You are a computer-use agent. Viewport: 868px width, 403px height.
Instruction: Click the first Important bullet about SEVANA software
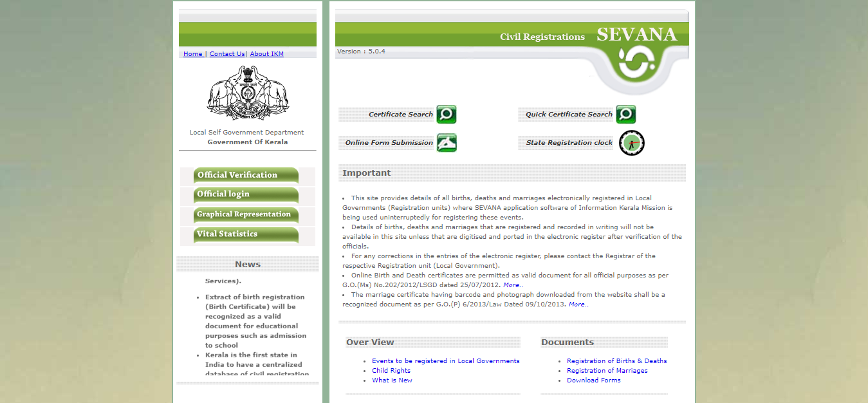coord(508,208)
